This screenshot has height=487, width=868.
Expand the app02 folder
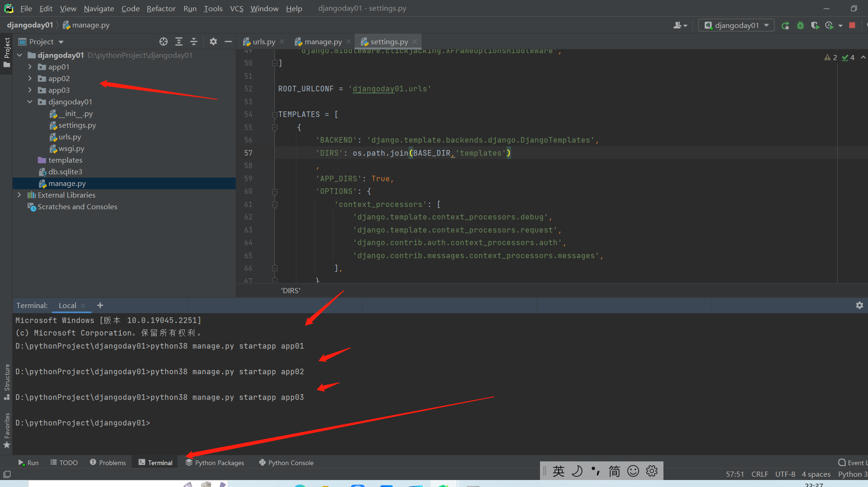30,79
